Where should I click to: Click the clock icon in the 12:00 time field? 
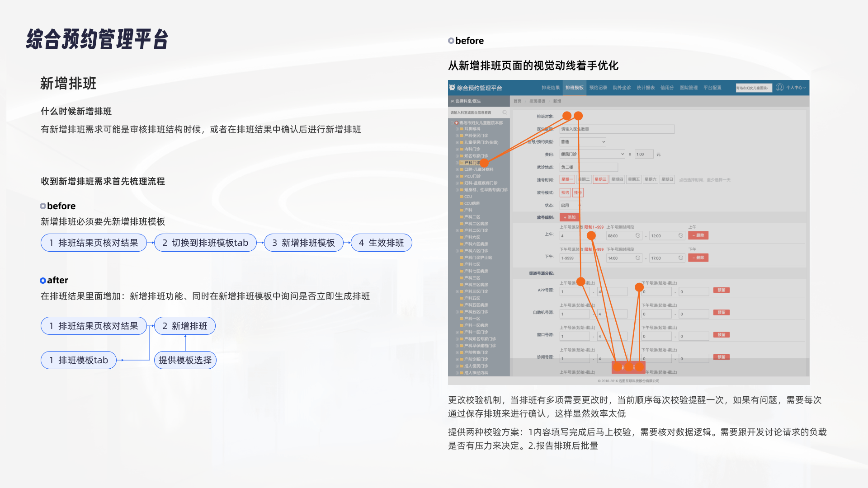[x=680, y=236]
